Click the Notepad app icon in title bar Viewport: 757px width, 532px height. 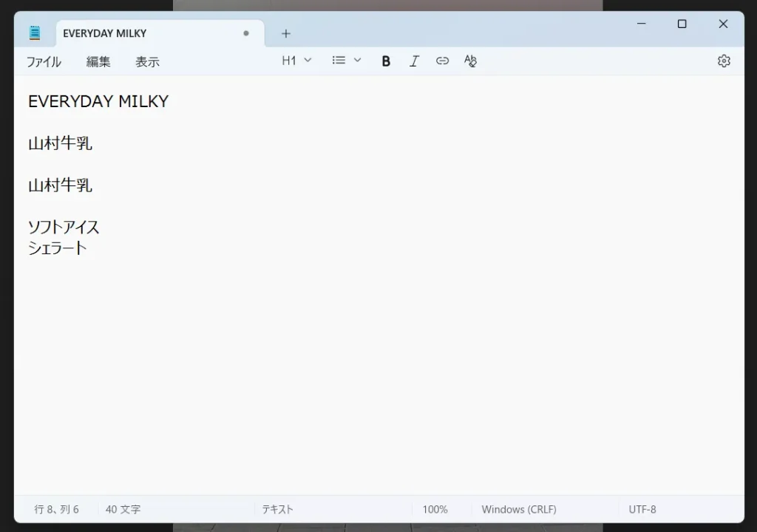pyautogui.click(x=34, y=33)
